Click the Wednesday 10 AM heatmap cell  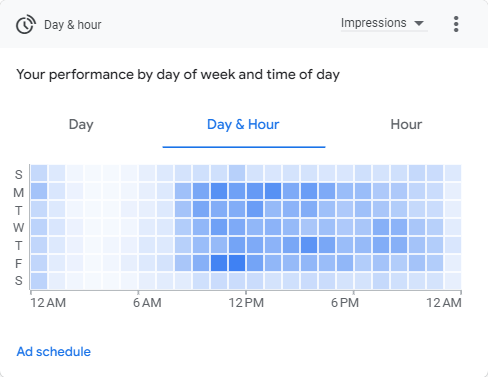(219, 227)
